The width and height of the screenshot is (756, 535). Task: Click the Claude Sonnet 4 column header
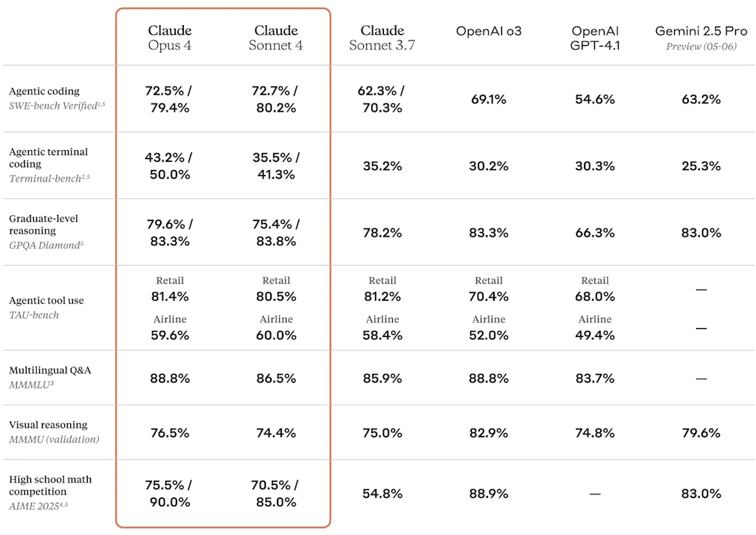click(276, 38)
